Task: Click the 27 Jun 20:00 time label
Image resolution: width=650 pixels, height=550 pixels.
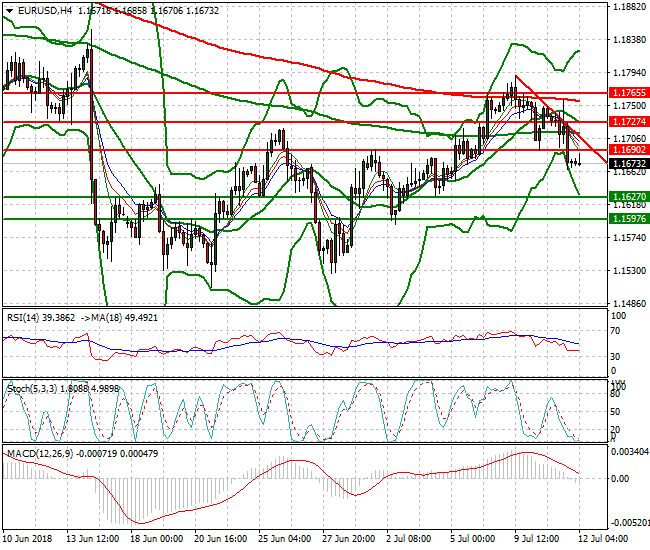Action: coord(349,539)
